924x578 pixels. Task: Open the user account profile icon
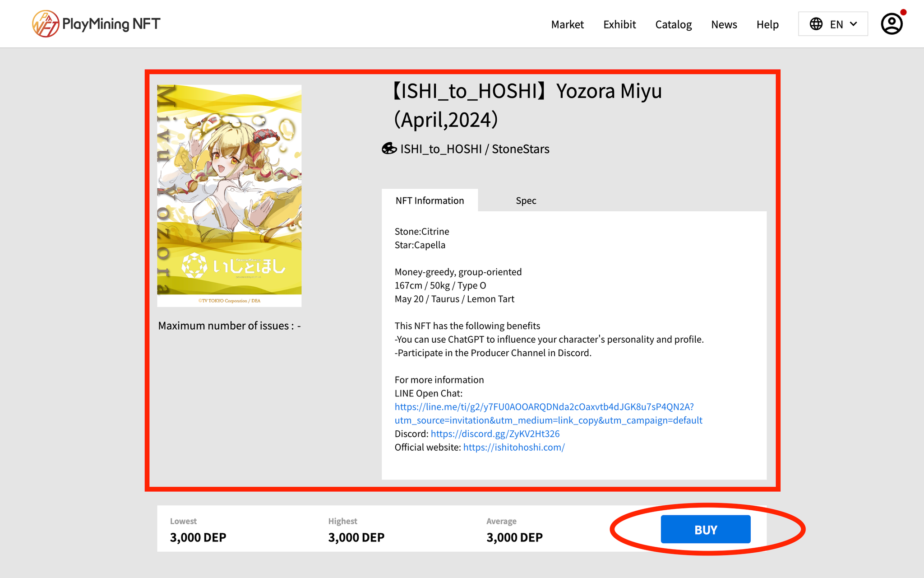(892, 24)
